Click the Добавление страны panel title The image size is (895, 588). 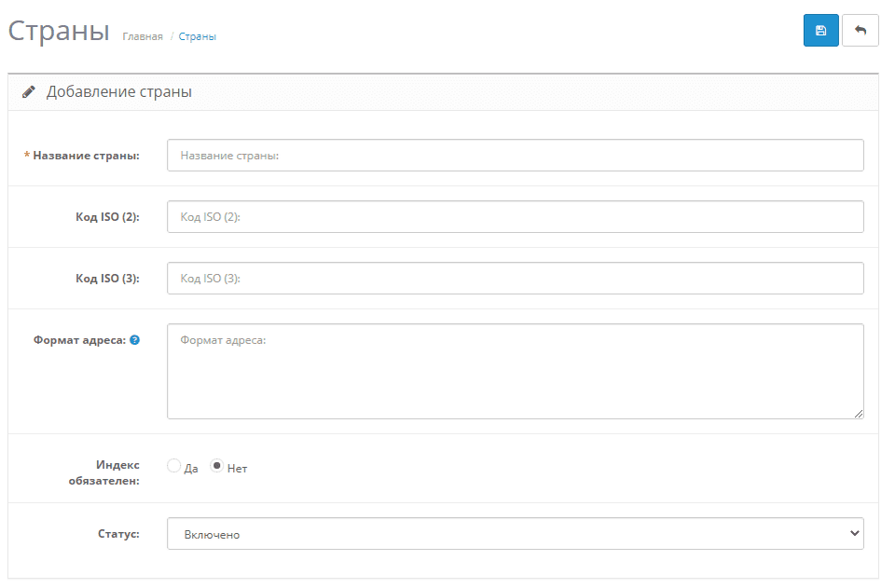click(x=118, y=92)
